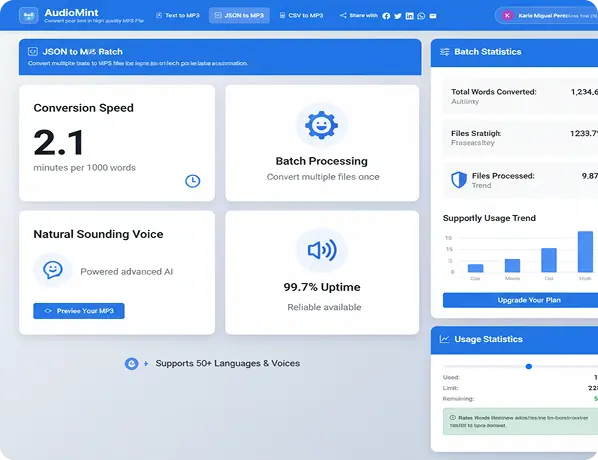The height and width of the screenshot is (460, 598).
Task: Share via WhatsApp icon
Action: (421, 16)
